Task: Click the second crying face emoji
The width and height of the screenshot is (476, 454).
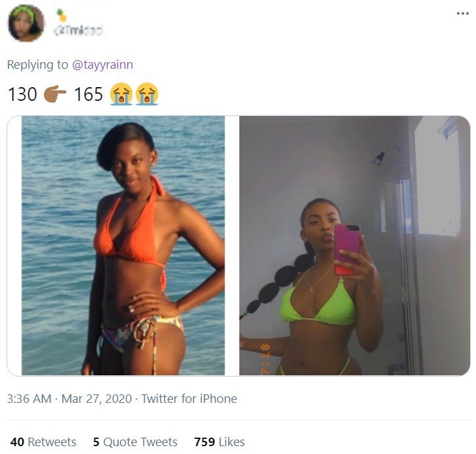Action: click(147, 94)
